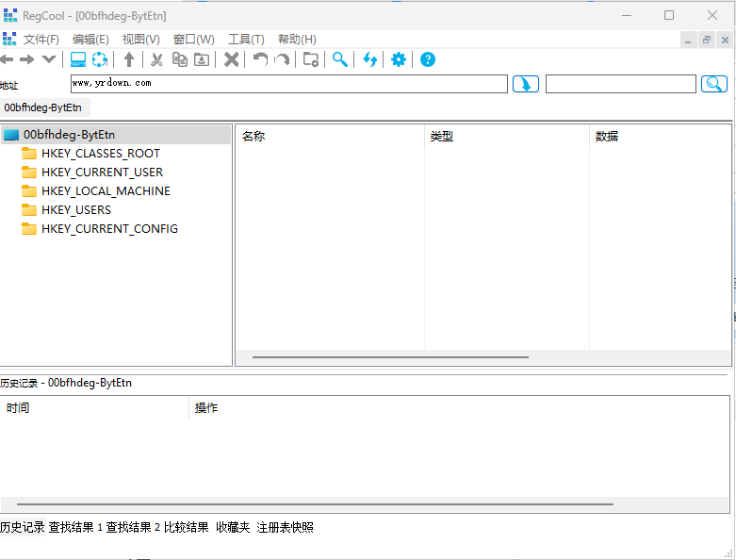
Task: Click the New Key folder icon
Action: (x=311, y=59)
